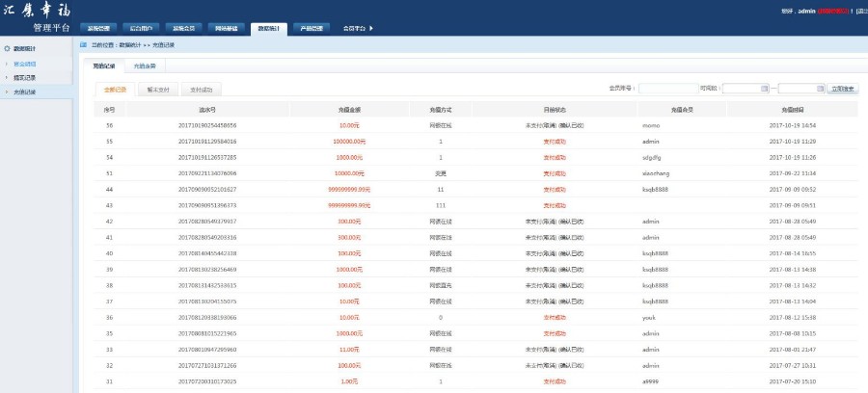Image resolution: width=868 pixels, height=393 pixels.
Task: Click the arrow icon next to 会员平台
Action: (x=371, y=28)
